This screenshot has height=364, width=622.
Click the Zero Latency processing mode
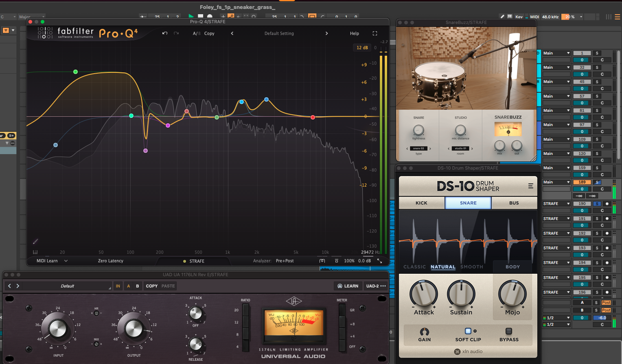point(111,261)
